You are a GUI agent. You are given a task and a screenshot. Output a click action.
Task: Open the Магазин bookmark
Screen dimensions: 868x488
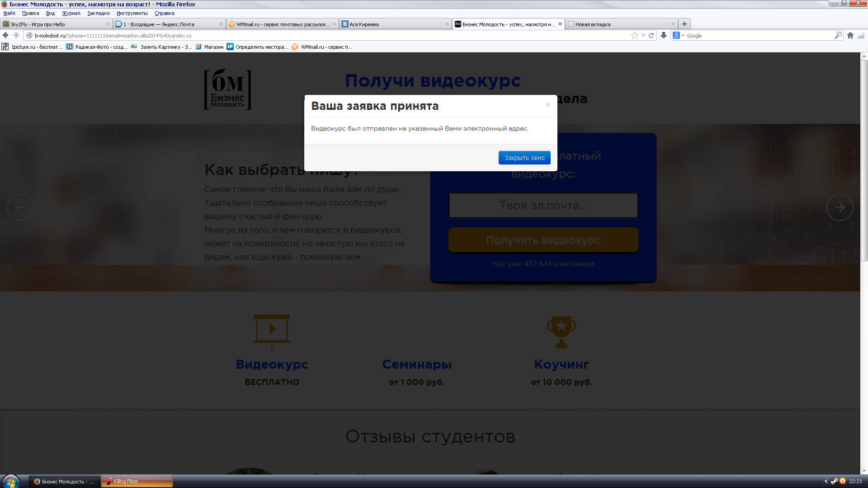click(x=210, y=47)
